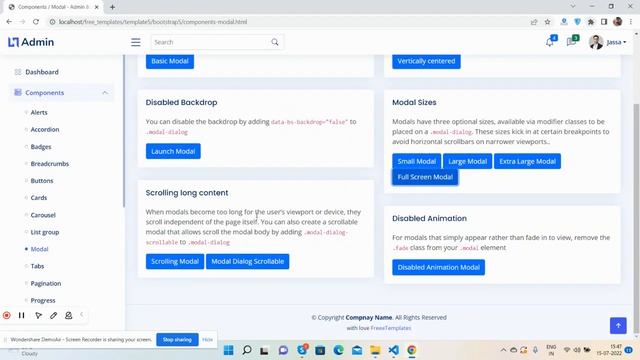Click Stop sharing in the DemoAir bar
The image size is (640, 360).
177,340
